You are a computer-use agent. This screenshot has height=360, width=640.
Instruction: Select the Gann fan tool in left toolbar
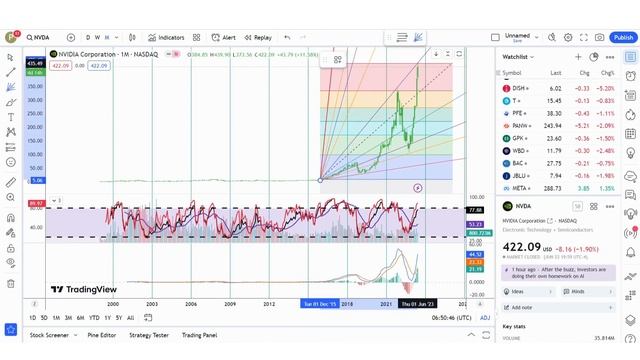coord(11,87)
